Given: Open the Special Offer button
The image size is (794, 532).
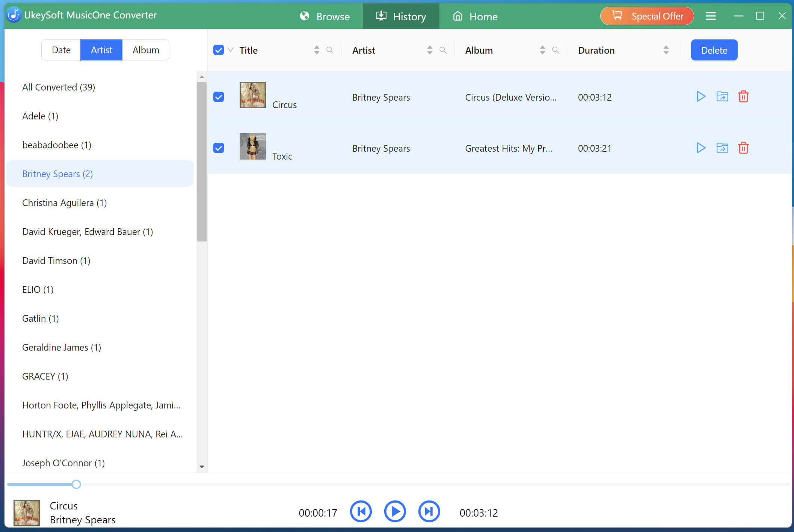Looking at the screenshot, I should point(647,16).
